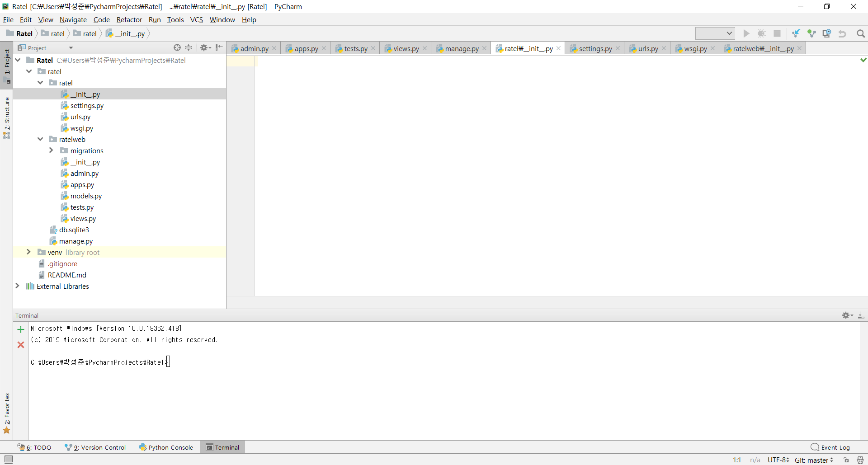
Task: Open the run configuration dropdown
Action: pos(715,33)
